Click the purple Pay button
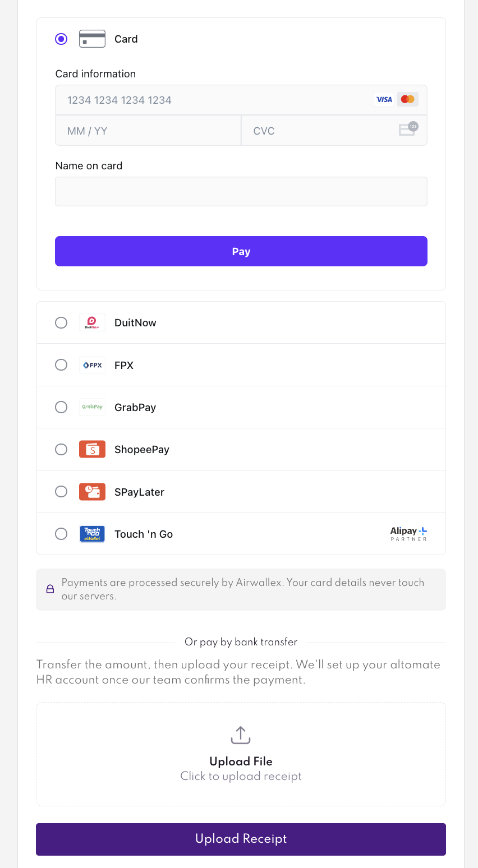The width and height of the screenshot is (478, 868). (x=241, y=251)
